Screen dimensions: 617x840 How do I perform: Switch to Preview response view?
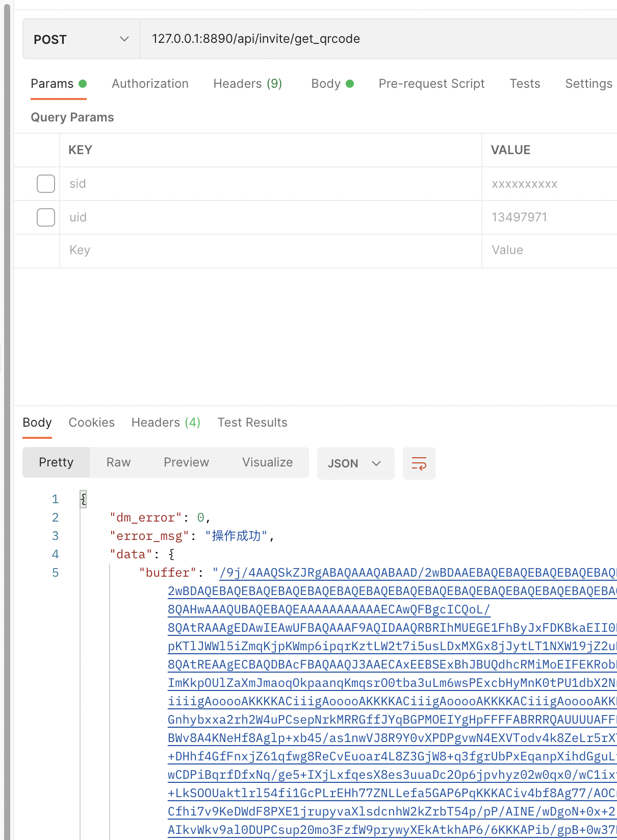(186, 462)
